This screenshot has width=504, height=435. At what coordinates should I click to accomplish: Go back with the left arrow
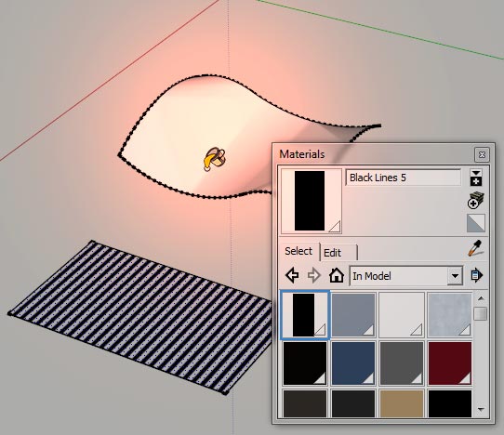click(292, 275)
